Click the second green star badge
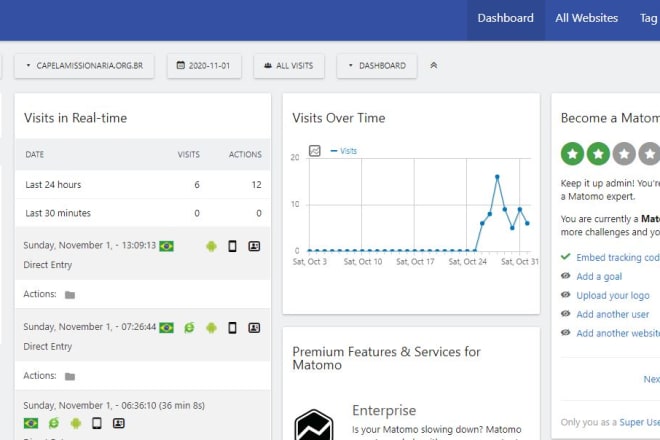Screen dimensions: 660x440 click(598, 154)
